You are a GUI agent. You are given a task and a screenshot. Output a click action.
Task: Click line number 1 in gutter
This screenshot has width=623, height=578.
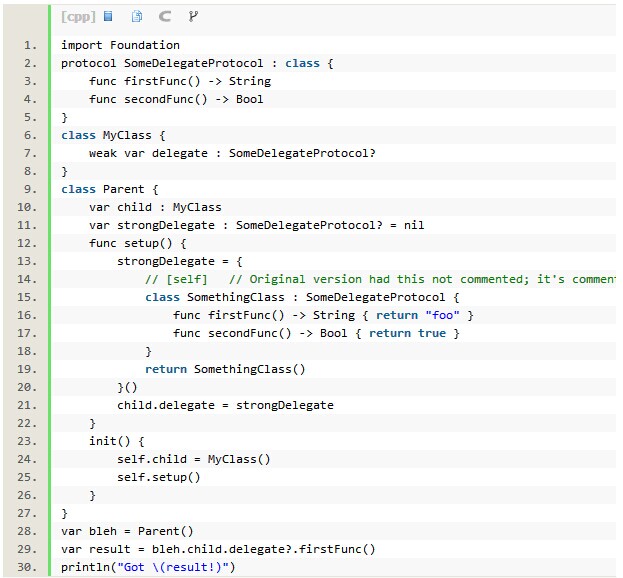coord(30,45)
